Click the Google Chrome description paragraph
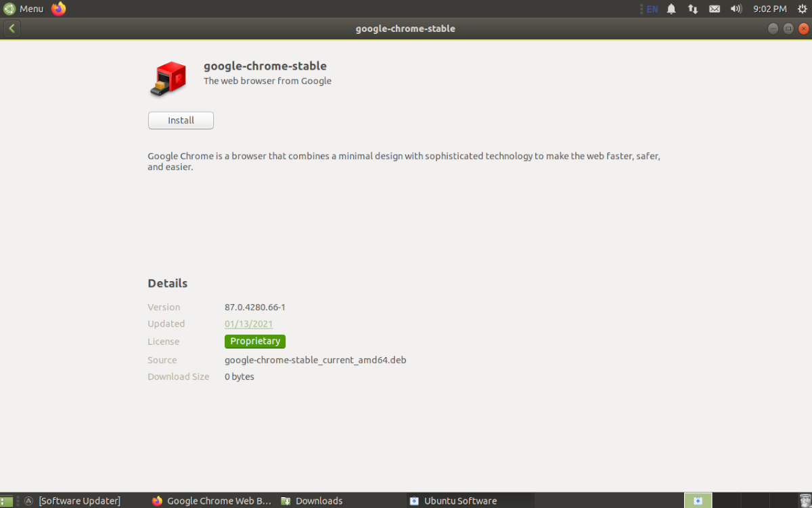The image size is (812, 508). tap(404, 161)
